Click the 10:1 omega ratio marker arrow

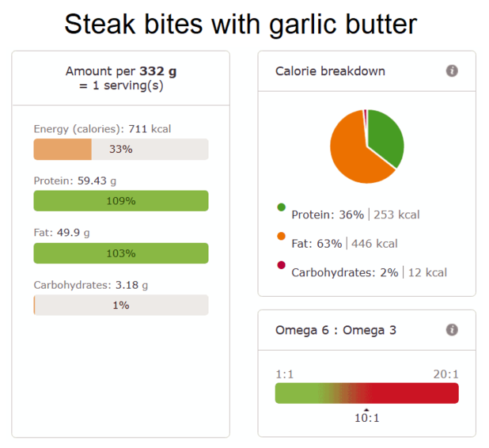click(367, 410)
